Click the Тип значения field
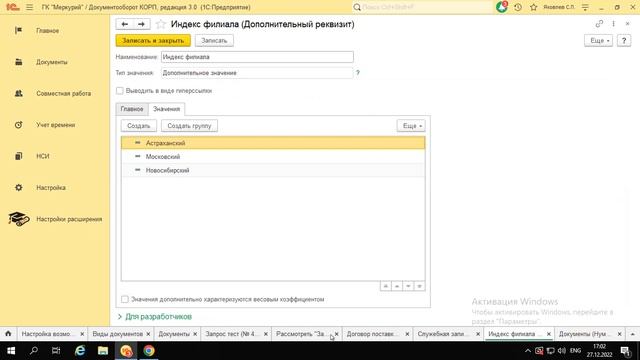640x360 pixels. pyautogui.click(x=257, y=73)
